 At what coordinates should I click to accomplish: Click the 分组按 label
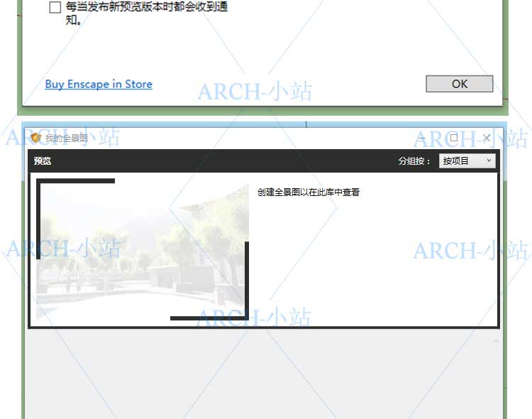pyautogui.click(x=414, y=161)
